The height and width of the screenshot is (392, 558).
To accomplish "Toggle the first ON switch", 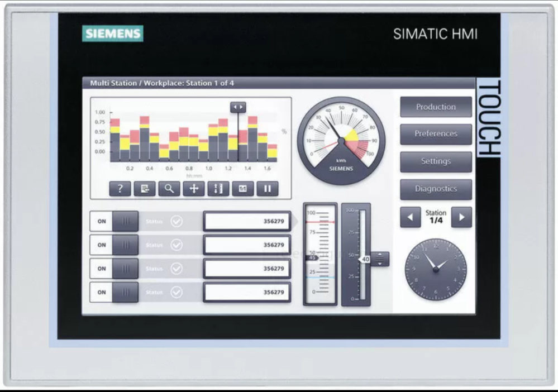I will [x=115, y=221].
